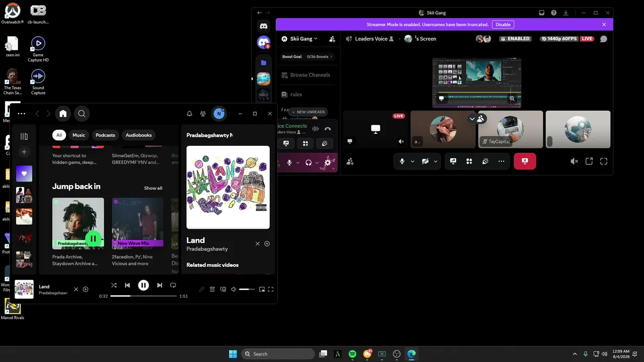The width and height of the screenshot is (644, 362).
Task: Show lyrics with the Spotify microphone icon
Action: pos(202,289)
